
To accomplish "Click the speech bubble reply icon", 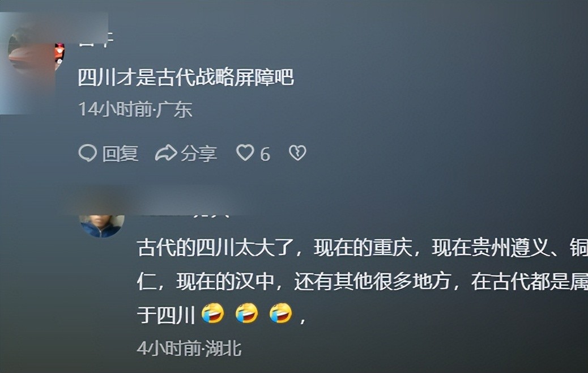I will coord(88,153).
